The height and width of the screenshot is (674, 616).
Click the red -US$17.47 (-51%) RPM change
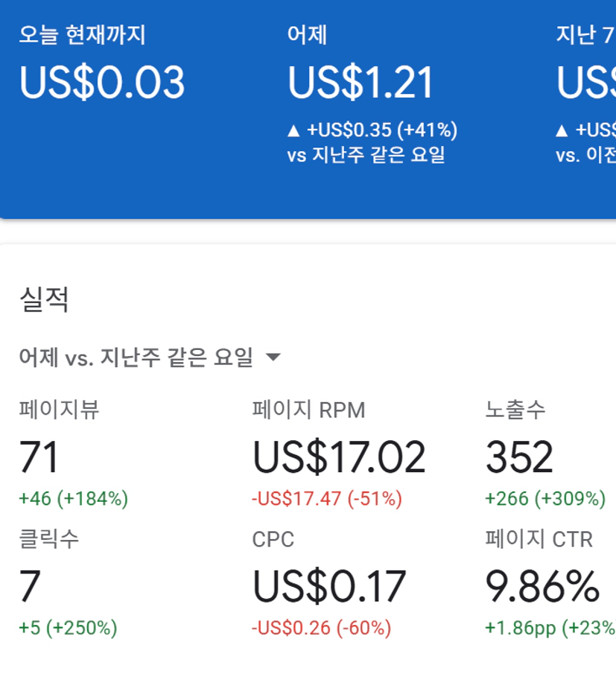coord(327,498)
